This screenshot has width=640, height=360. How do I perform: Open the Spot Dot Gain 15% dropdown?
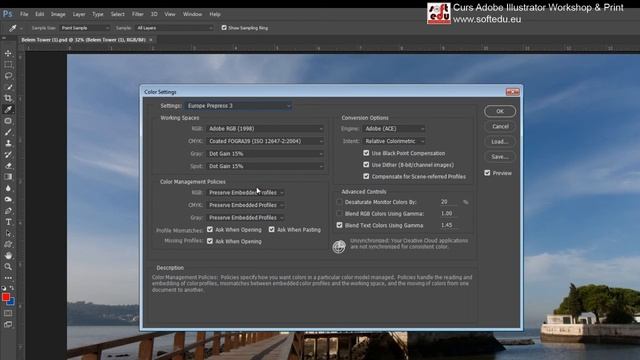(x=265, y=166)
